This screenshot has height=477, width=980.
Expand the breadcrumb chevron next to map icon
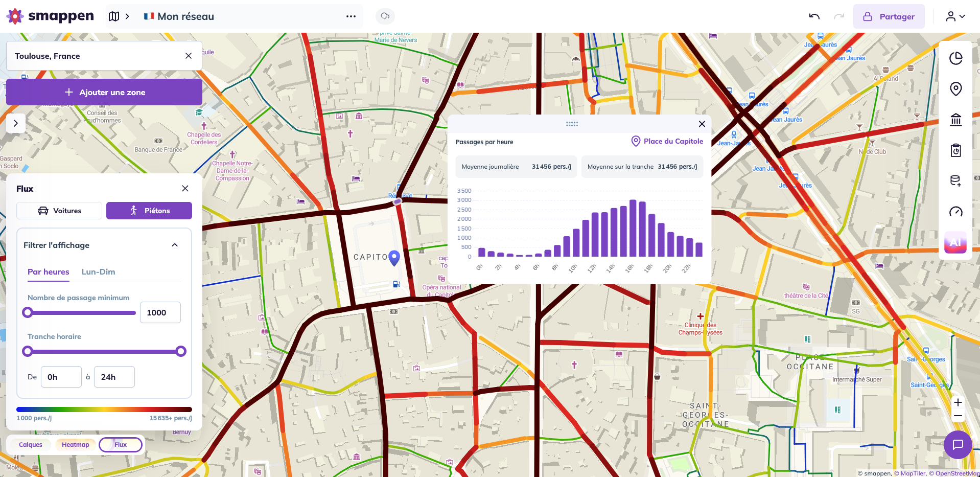click(x=127, y=16)
